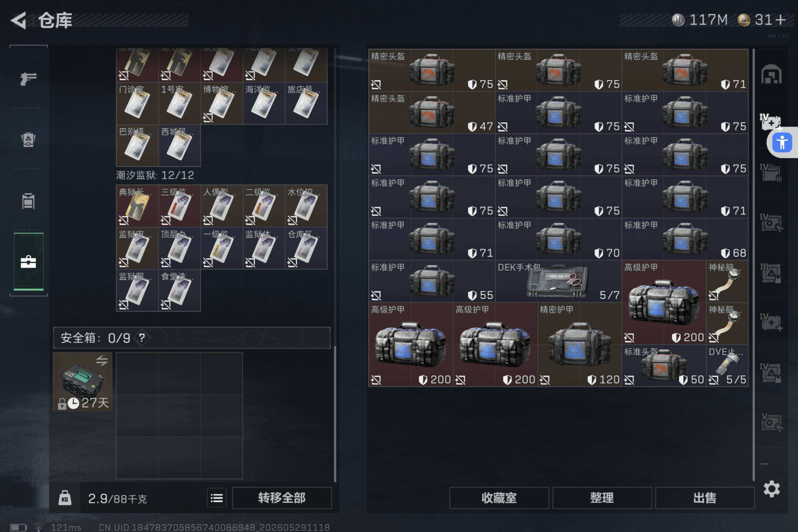Select the 精密头盔 bag with 47 durability
798x532 pixels.
pyautogui.click(x=432, y=112)
